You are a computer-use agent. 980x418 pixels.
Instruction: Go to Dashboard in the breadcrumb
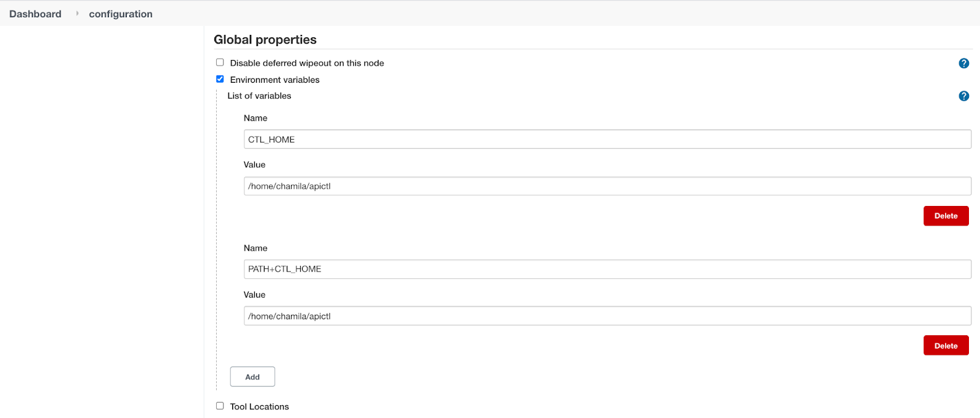coord(36,14)
